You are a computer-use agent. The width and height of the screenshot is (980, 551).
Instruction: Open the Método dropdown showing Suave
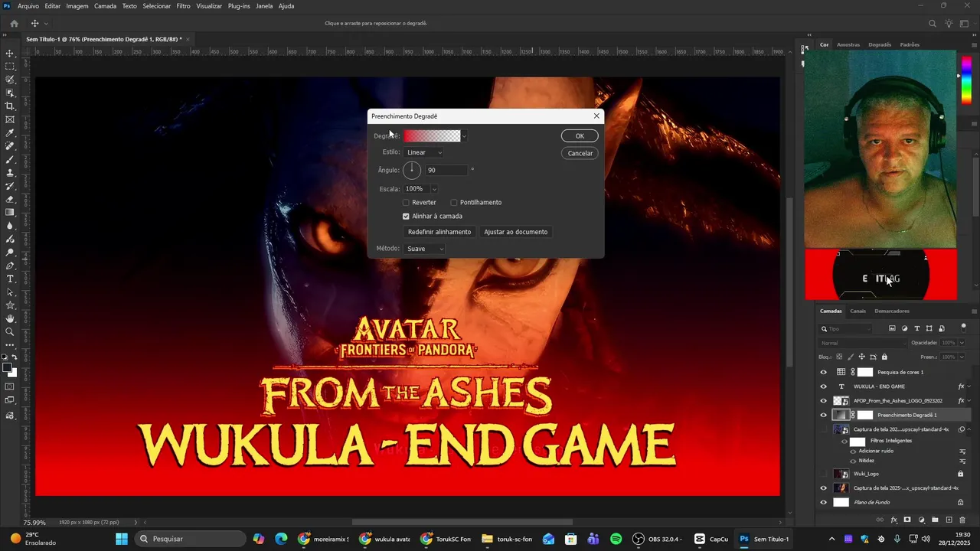(x=424, y=249)
